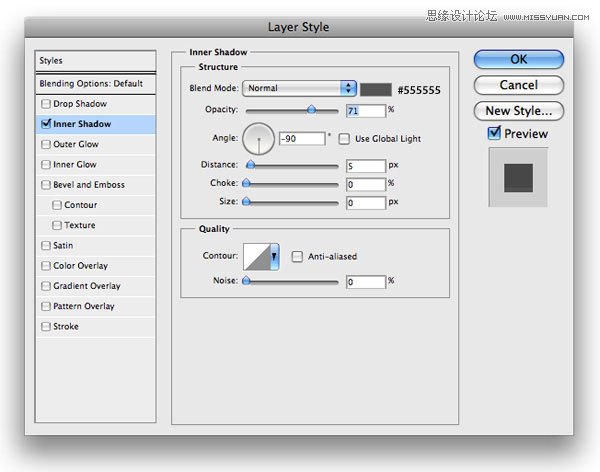Viewport: 600px width, 472px height.
Task: Open the shadow color swatch
Action: point(376,90)
